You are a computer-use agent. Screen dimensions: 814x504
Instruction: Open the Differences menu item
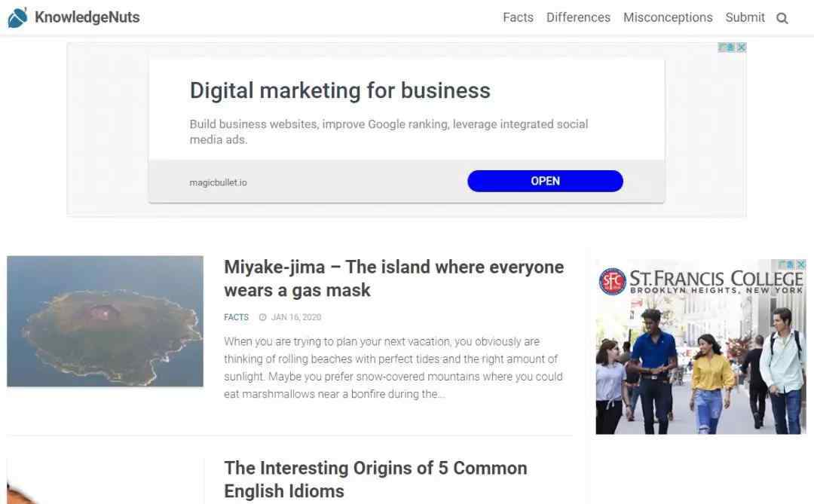[x=578, y=17]
